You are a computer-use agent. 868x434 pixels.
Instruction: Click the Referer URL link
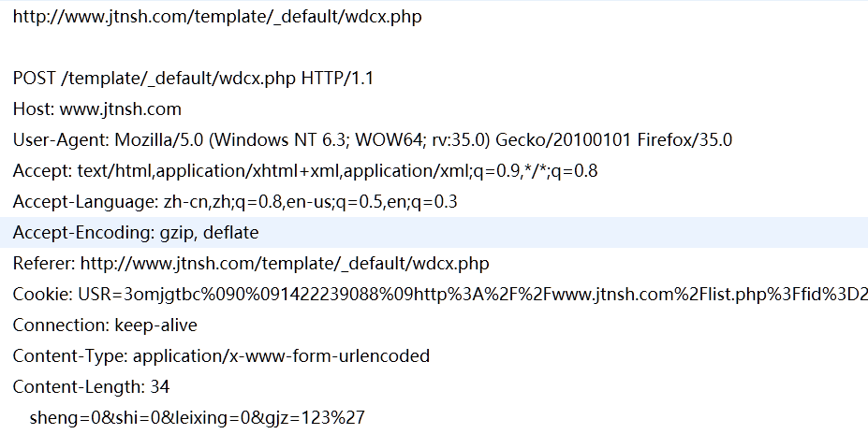pos(285,263)
